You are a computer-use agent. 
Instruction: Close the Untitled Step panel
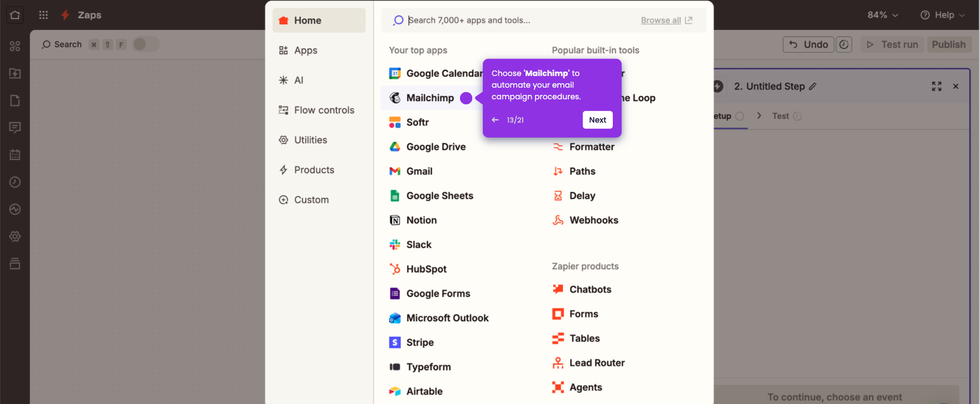956,86
